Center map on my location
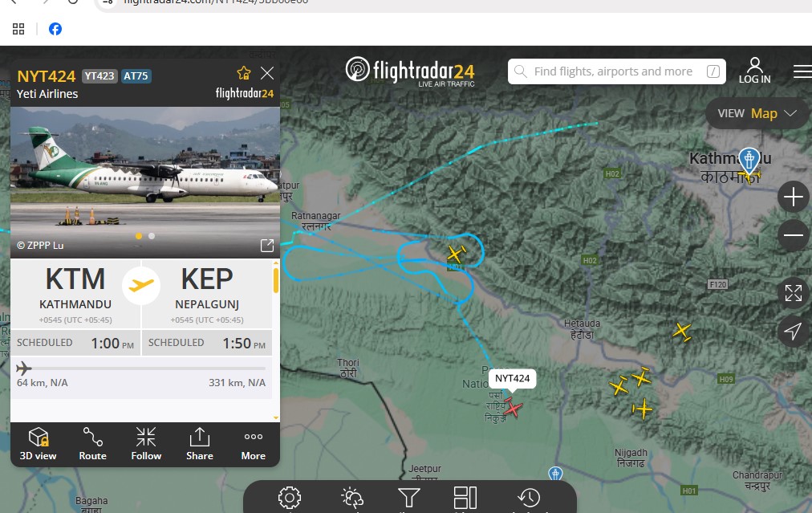Viewport: 812px width, 513px height. point(793,331)
